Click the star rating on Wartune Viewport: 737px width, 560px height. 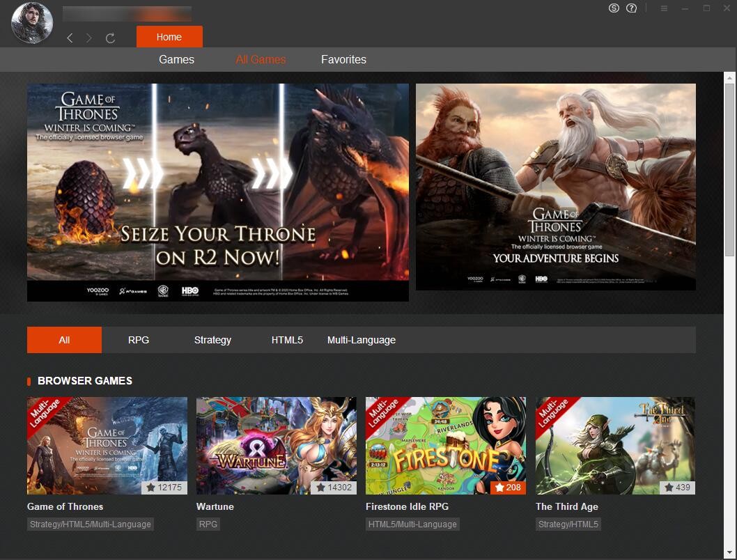[332, 488]
